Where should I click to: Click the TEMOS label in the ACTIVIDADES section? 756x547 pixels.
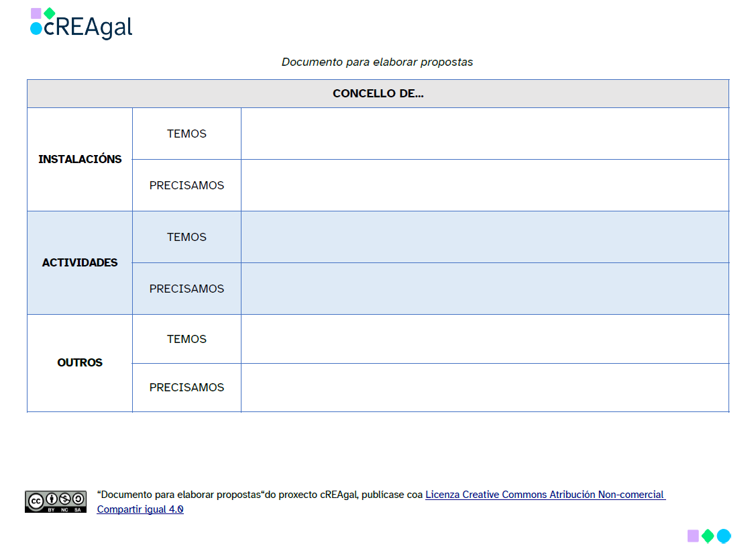click(x=186, y=238)
